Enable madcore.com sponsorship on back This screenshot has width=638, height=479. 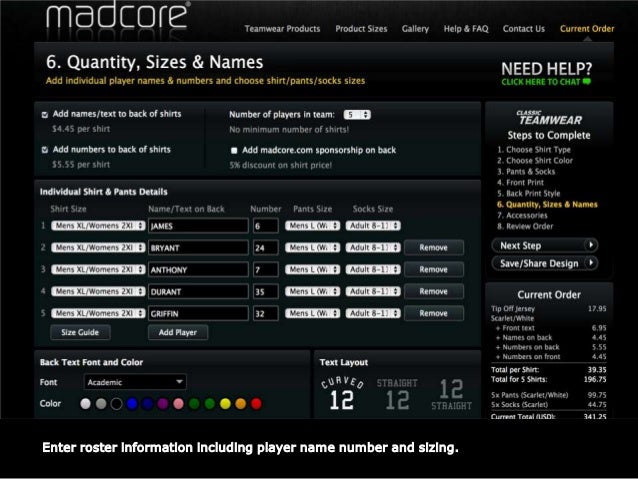pos(234,151)
